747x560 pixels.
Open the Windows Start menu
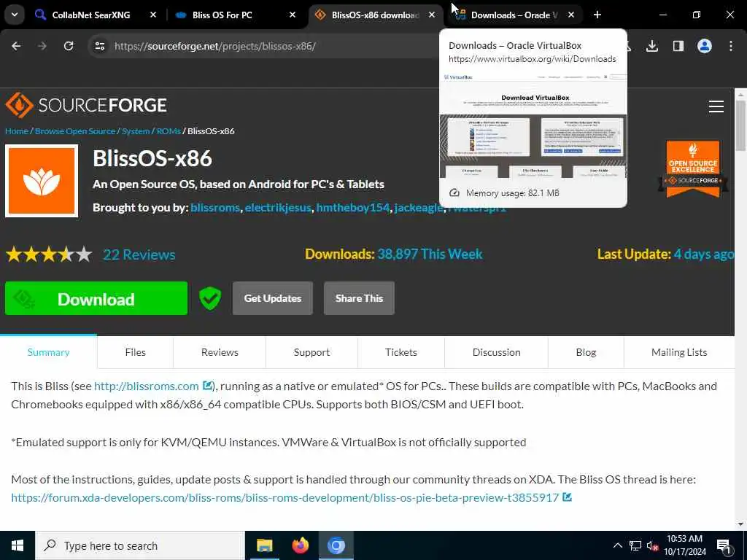click(x=18, y=545)
